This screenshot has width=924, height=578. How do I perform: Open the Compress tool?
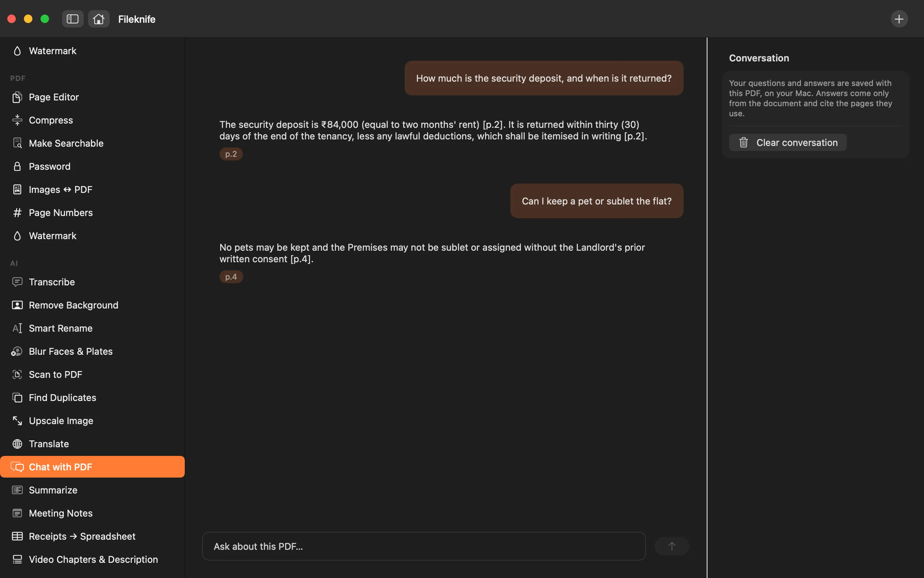coord(92,120)
